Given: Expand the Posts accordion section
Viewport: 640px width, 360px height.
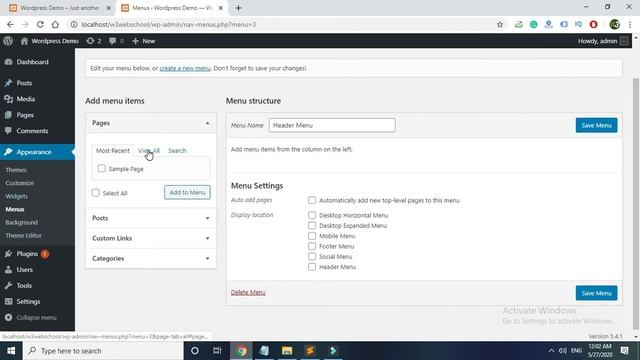Looking at the screenshot, I should point(151,218).
